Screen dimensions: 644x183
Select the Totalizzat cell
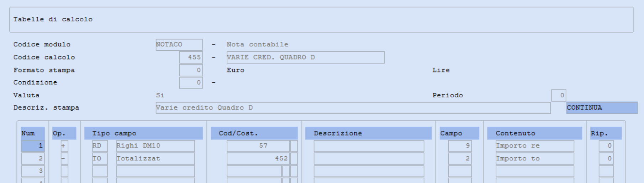coord(155,158)
